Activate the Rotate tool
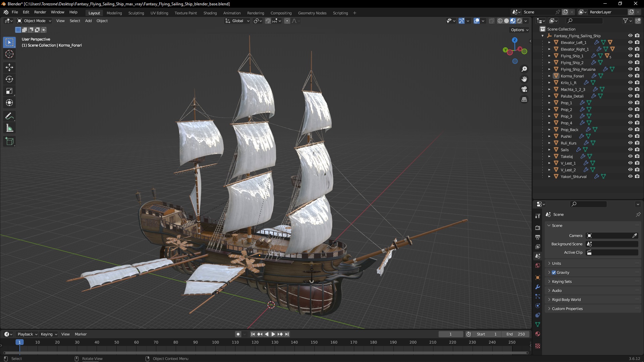This screenshot has width=644, height=362. click(9, 79)
